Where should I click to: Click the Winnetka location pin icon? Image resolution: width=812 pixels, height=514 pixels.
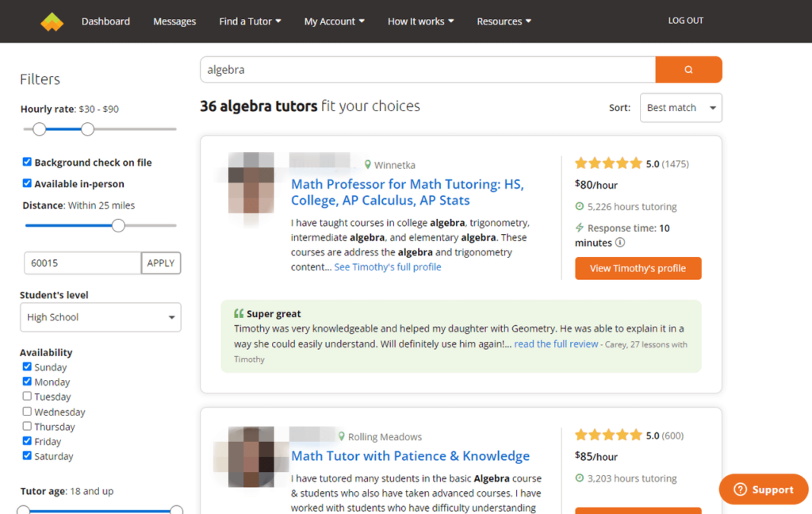pos(368,165)
